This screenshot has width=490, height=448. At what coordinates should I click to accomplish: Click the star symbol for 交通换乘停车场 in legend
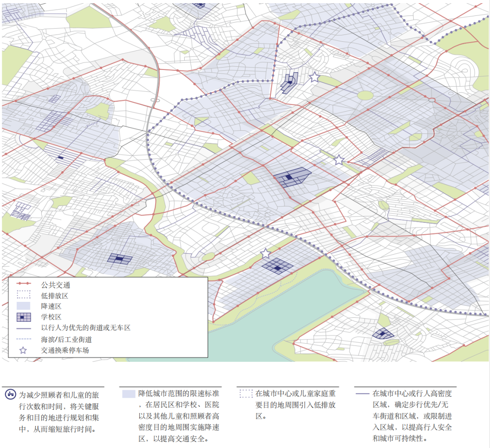pyautogui.click(x=23, y=350)
